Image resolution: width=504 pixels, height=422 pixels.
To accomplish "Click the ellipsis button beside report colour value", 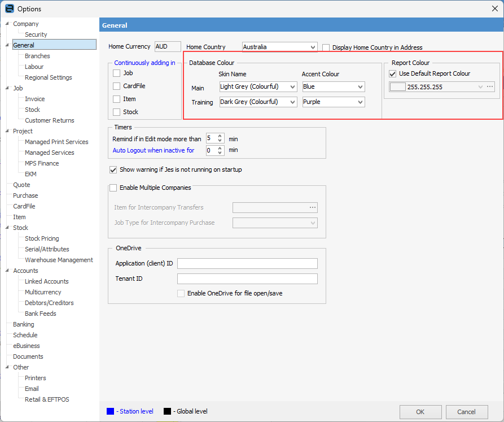I will click(490, 87).
